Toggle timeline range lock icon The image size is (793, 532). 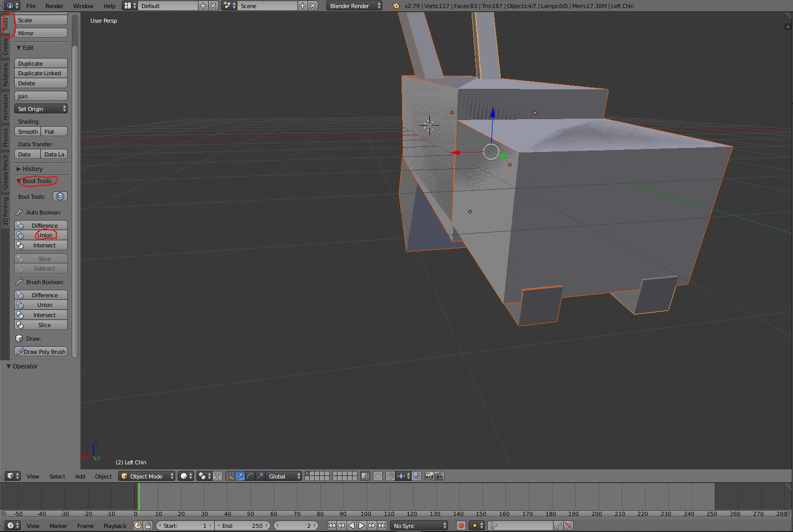(x=148, y=525)
